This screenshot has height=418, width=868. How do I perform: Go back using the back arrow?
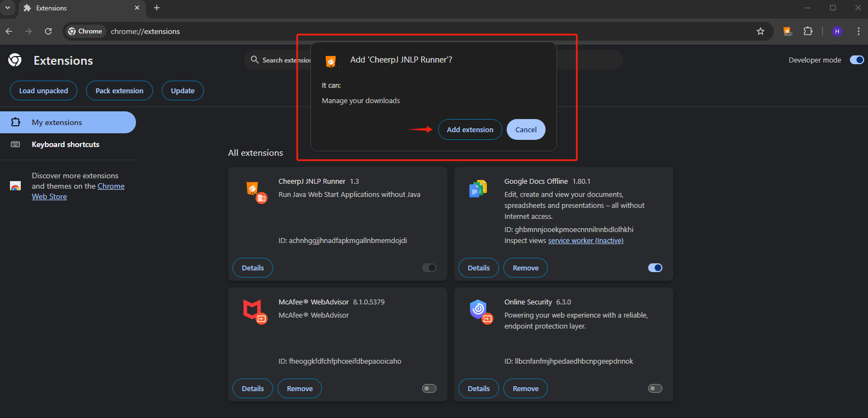click(9, 31)
